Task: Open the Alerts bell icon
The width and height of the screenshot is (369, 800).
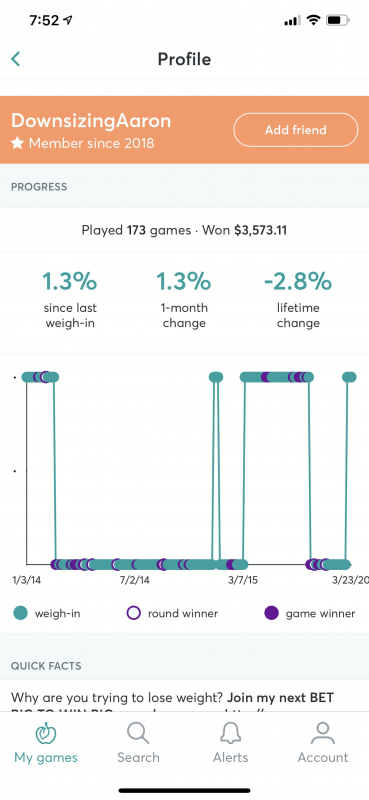Action: coord(231,733)
